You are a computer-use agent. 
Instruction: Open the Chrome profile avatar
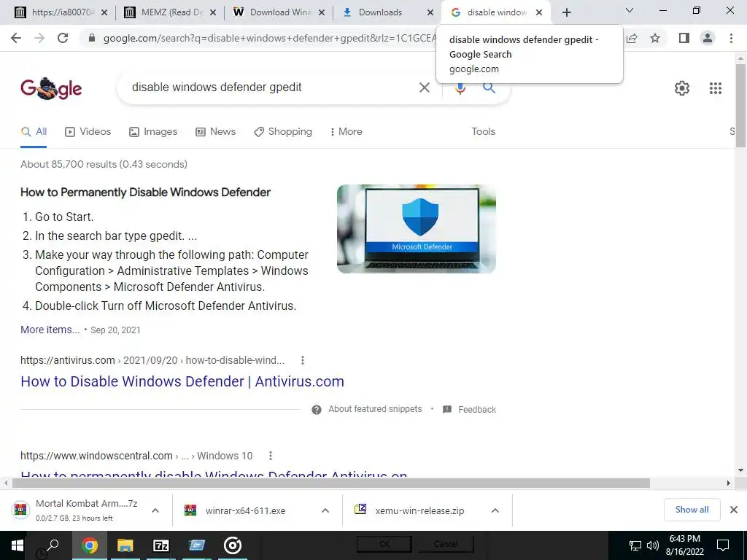[x=708, y=38]
